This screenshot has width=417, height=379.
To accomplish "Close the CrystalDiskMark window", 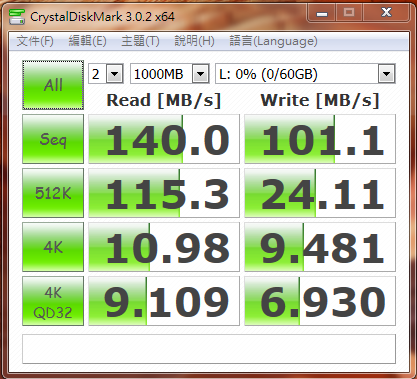I will (386, 13).
